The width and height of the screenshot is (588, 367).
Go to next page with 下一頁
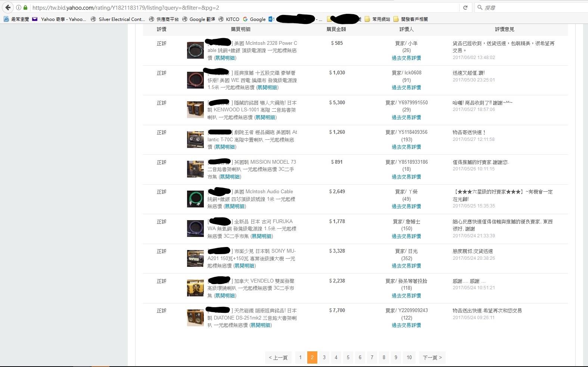(x=432, y=358)
